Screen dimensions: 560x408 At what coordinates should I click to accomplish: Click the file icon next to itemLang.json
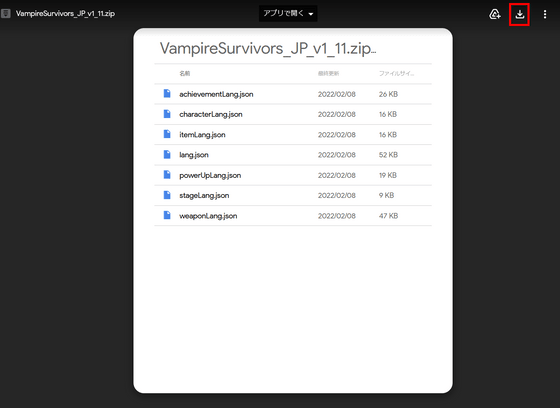[x=167, y=134]
